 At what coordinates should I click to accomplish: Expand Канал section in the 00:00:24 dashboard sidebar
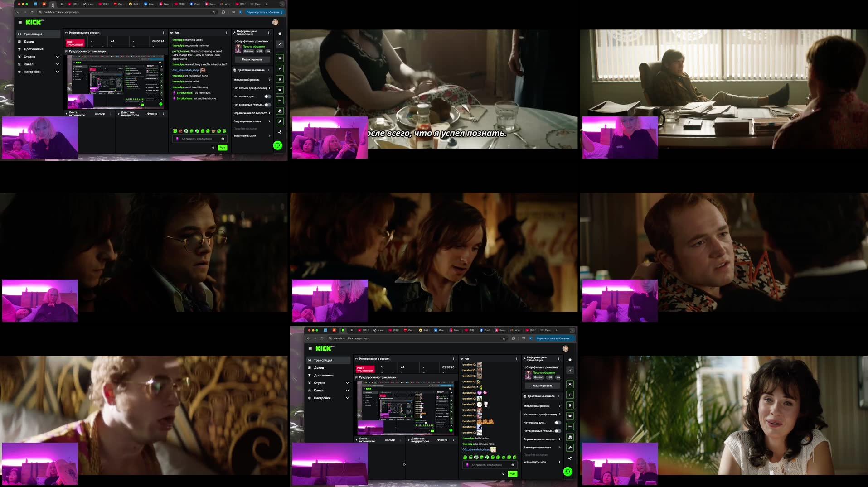[x=39, y=64]
